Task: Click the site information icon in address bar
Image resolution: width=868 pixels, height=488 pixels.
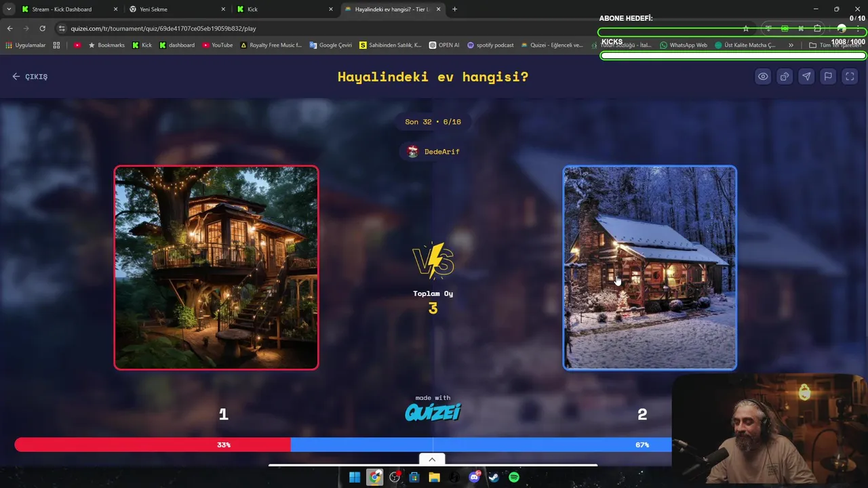Action: 62,28
